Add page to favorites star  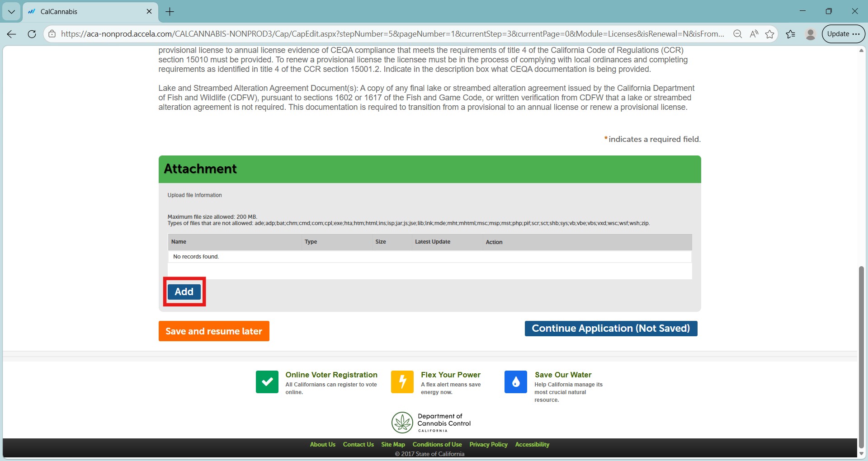click(769, 34)
